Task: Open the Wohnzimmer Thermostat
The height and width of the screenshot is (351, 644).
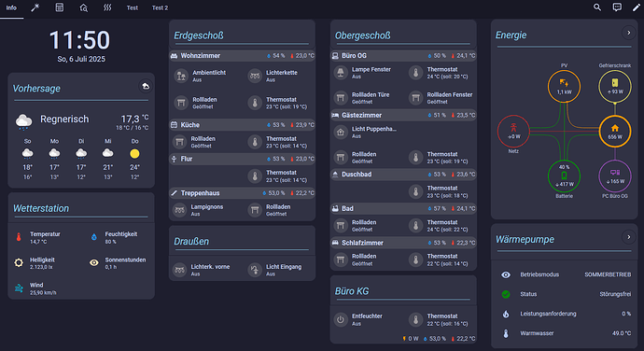Action: pos(279,103)
